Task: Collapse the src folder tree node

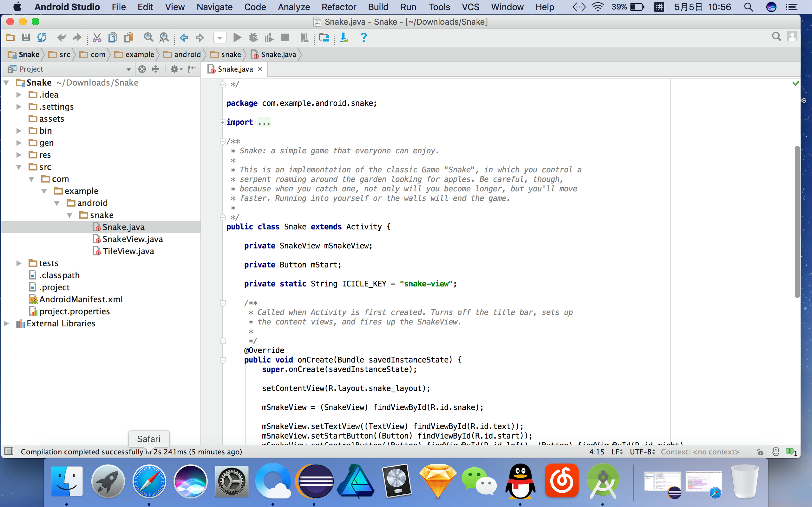Action: (19, 167)
